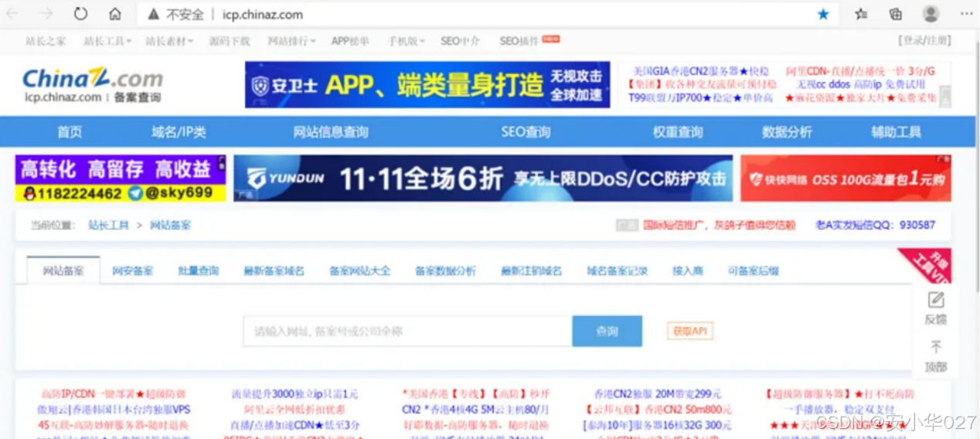Viewport: 980px width, 439px height.
Task: Open the 阿里CDN-直播/点播 ad link
Action: (x=860, y=71)
